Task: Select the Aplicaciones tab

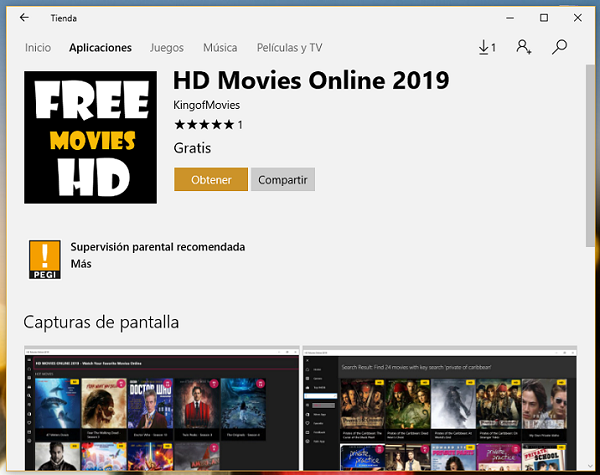Action: pyautogui.click(x=100, y=47)
